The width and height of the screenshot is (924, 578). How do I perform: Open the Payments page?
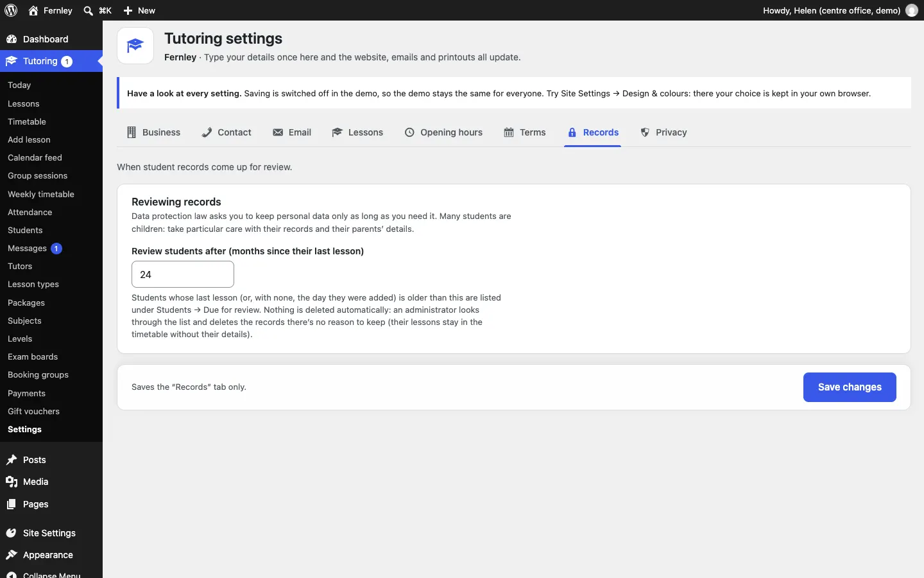(x=26, y=393)
